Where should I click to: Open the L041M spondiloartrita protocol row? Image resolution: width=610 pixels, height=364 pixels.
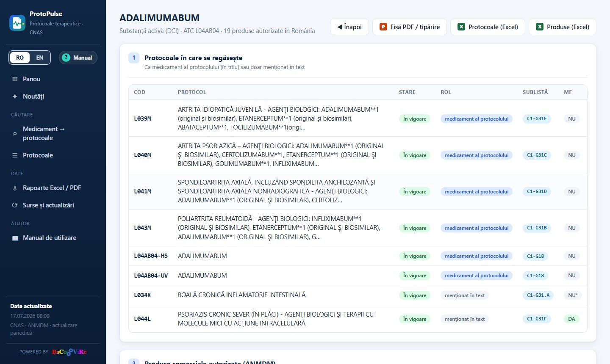(x=358, y=191)
